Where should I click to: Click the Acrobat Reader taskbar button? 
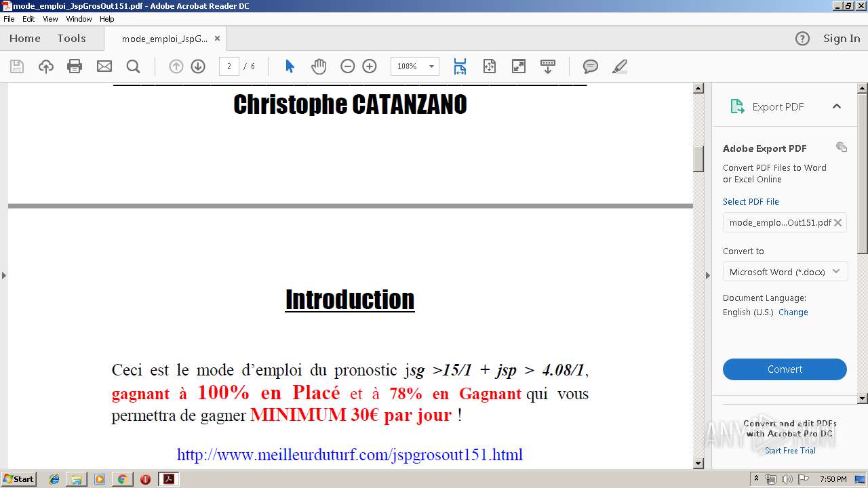(x=168, y=479)
